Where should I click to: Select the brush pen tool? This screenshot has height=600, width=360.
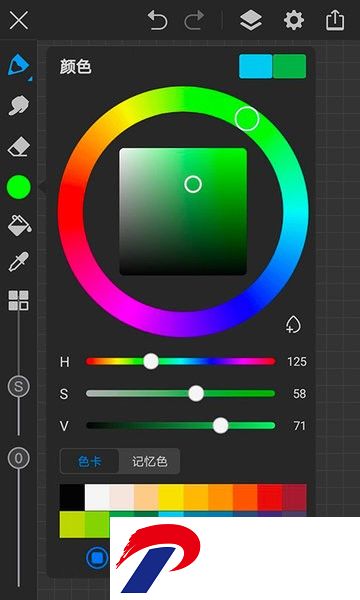pos(18,65)
